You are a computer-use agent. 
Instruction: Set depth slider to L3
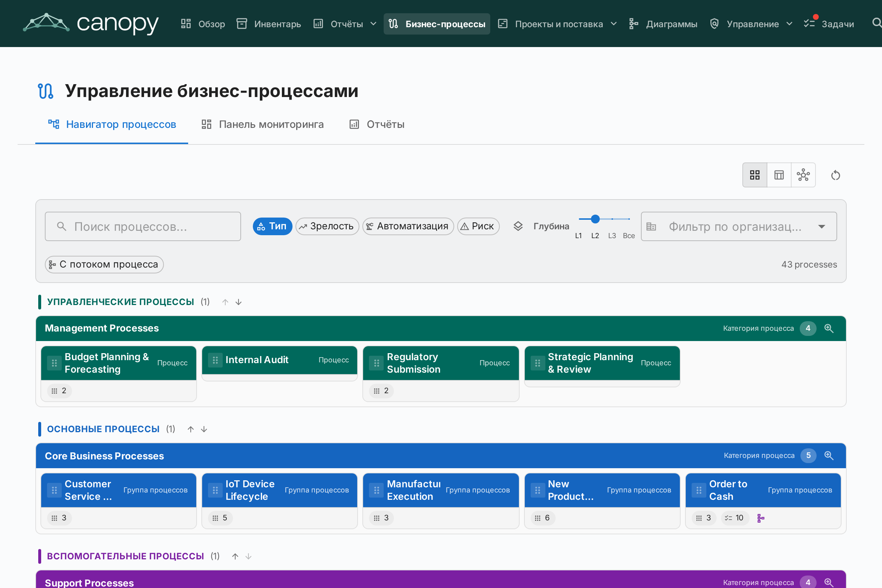[612, 219]
